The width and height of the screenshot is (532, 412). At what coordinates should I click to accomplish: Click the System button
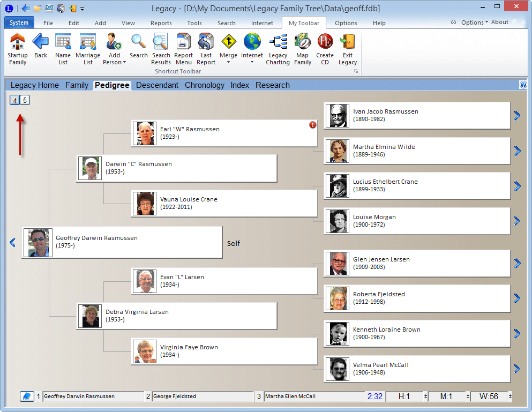click(19, 23)
